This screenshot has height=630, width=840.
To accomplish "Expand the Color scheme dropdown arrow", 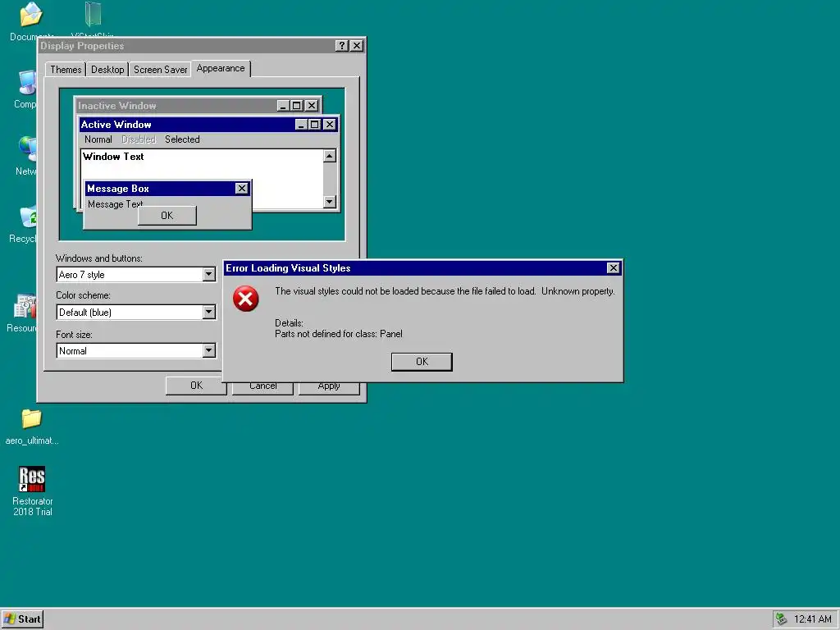I will (209, 313).
